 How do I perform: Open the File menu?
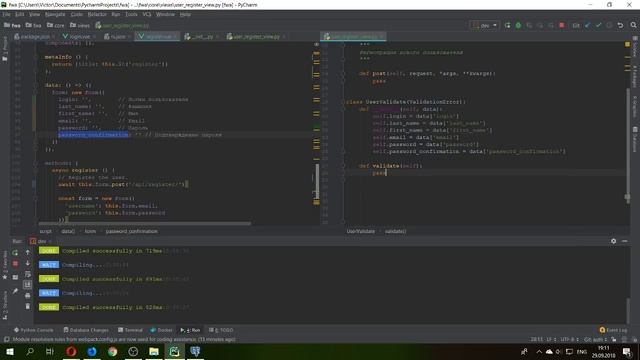(x=7, y=14)
